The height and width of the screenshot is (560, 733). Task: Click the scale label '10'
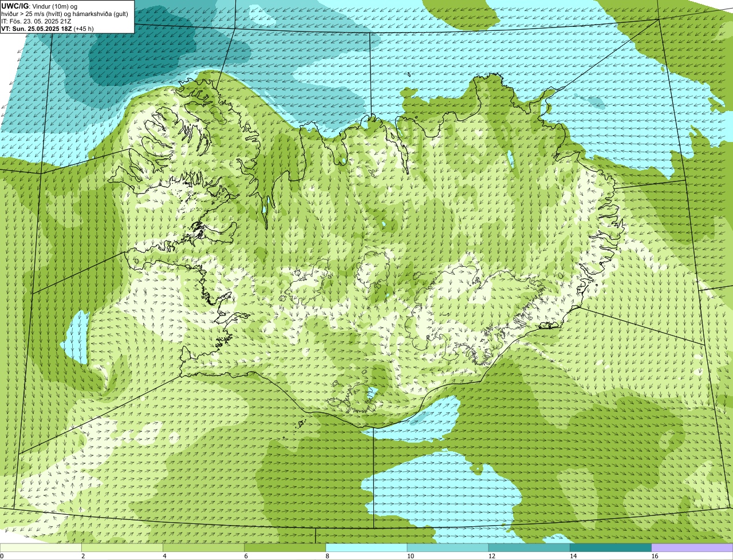tap(410, 556)
